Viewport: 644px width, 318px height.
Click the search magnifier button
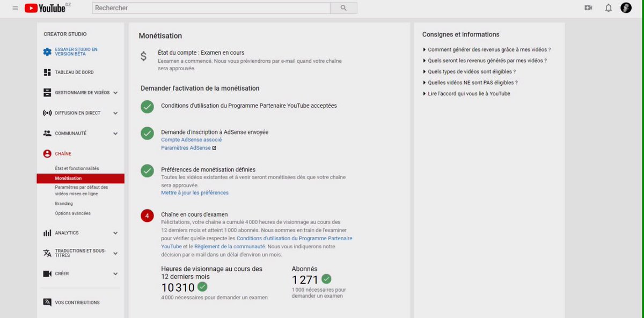[x=343, y=8]
